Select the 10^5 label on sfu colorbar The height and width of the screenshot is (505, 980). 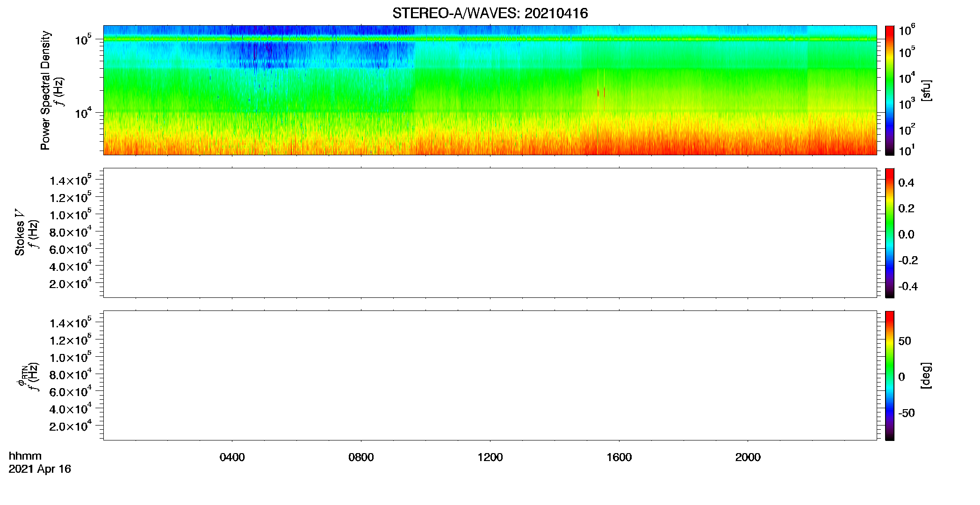click(x=907, y=52)
